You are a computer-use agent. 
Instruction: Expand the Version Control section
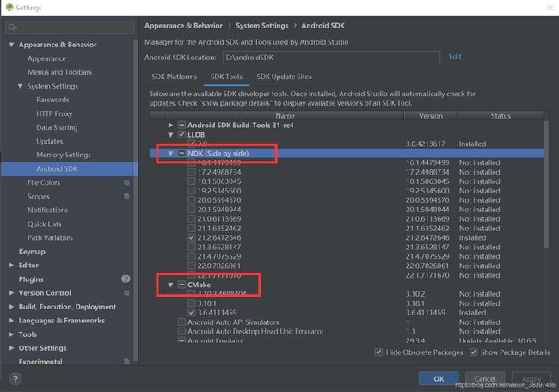(11, 292)
